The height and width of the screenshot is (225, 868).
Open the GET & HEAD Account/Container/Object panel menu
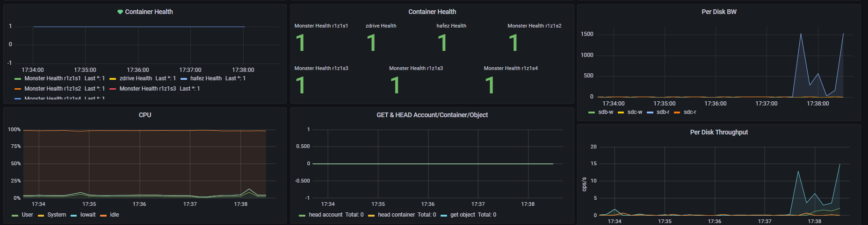coord(432,115)
